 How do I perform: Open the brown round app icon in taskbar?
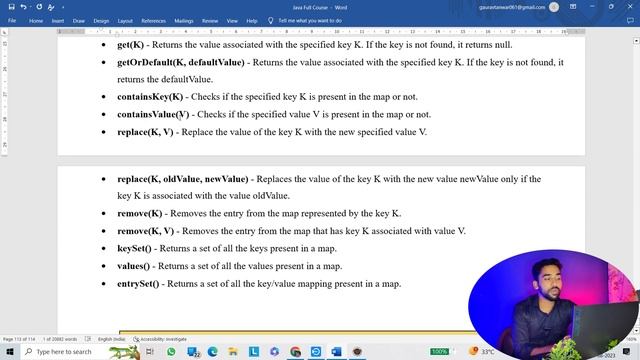click(x=357, y=351)
